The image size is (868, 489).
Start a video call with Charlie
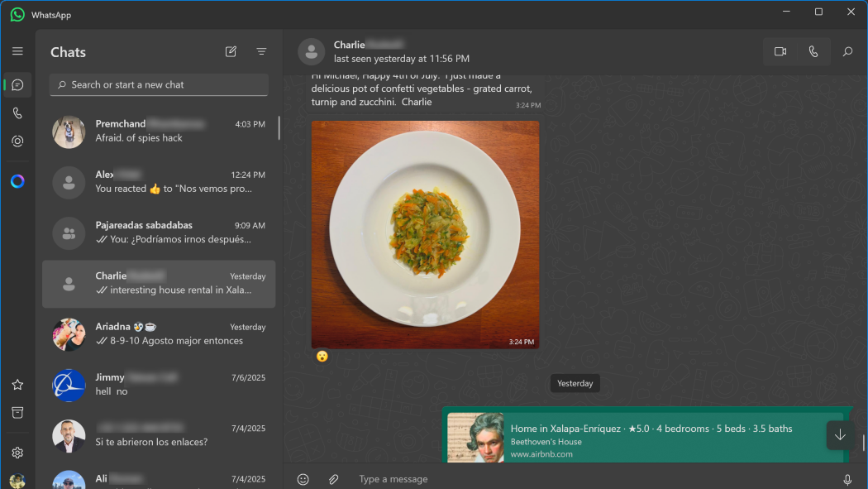[x=780, y=51]
